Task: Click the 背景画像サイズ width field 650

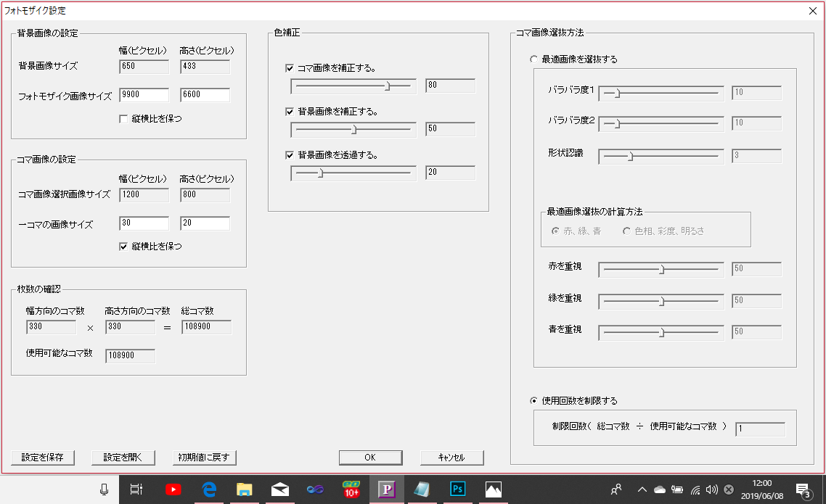Action: [x=144, y=66]
